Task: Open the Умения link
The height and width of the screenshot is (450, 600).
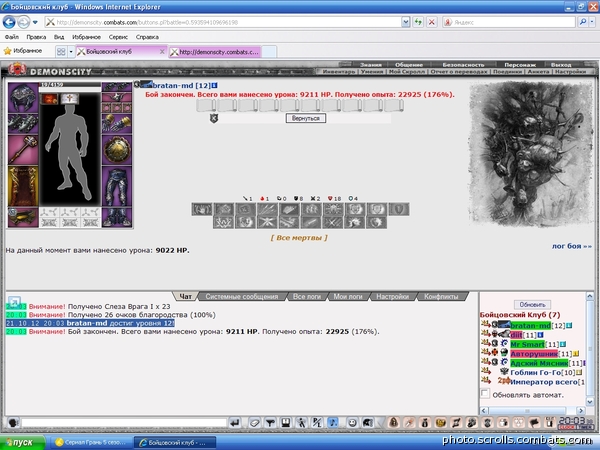Action: click(x=372, y=72)
